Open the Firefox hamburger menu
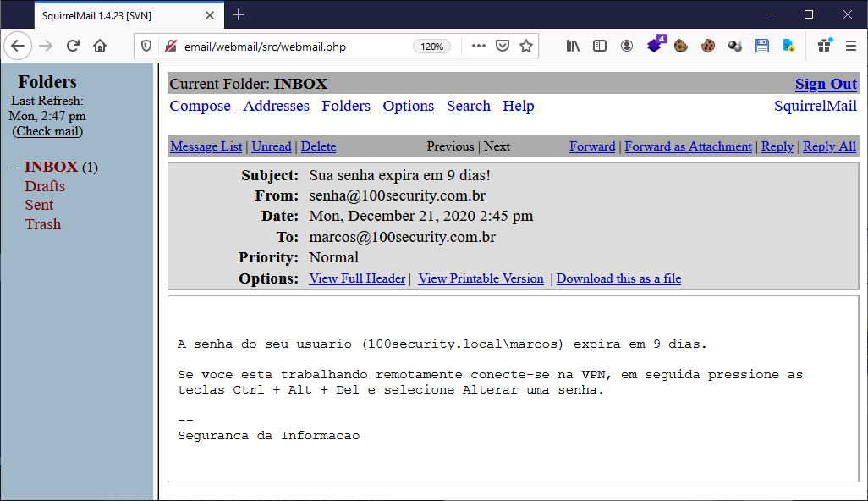Viewport: 868px width, 501px height. pos(851,46)
